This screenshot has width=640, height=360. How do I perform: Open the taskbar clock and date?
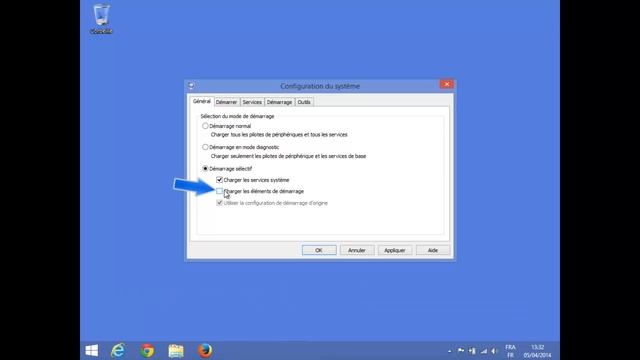[538, 351]
